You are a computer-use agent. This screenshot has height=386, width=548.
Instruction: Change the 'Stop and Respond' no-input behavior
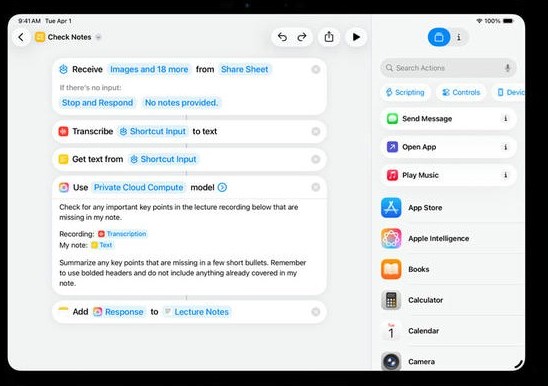coord(97,102)
